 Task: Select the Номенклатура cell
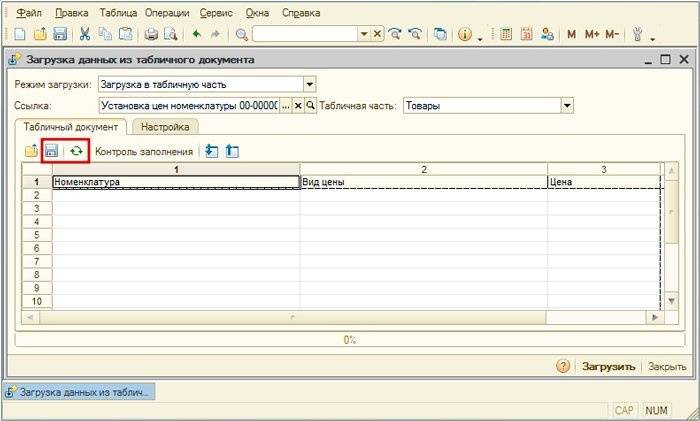[176, 182]
